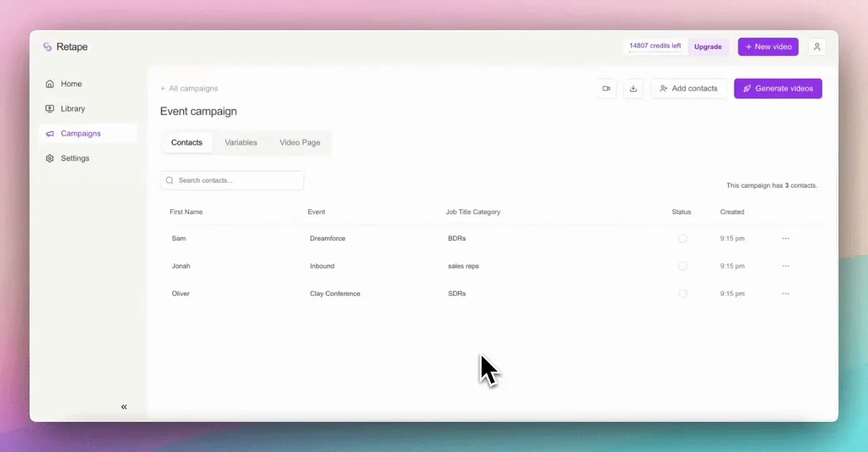Select the Sam contact name
Screen dimensions: 868x452
tap(178, 238)
